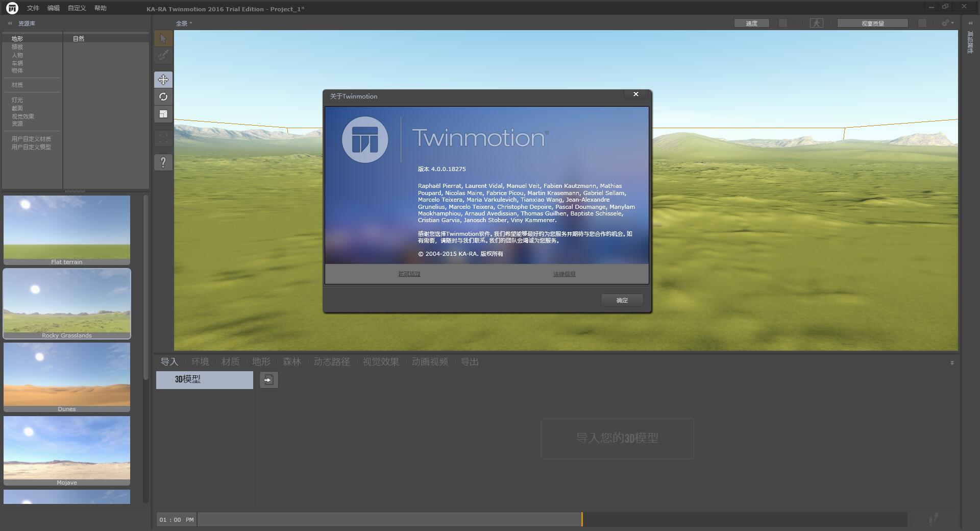Screen dimensions: 980x531
Task: Select 植被 in the library list
Action: tap(17, 47)
